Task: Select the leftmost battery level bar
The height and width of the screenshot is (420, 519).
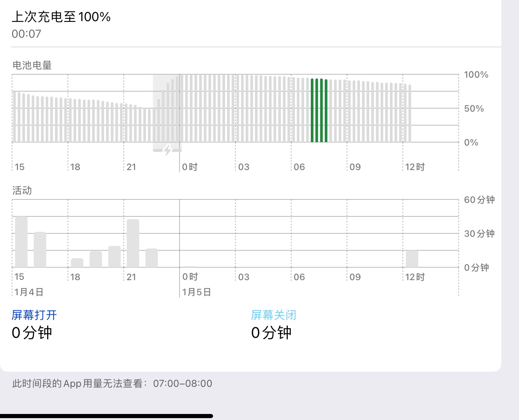Action: tap(15, 117)
